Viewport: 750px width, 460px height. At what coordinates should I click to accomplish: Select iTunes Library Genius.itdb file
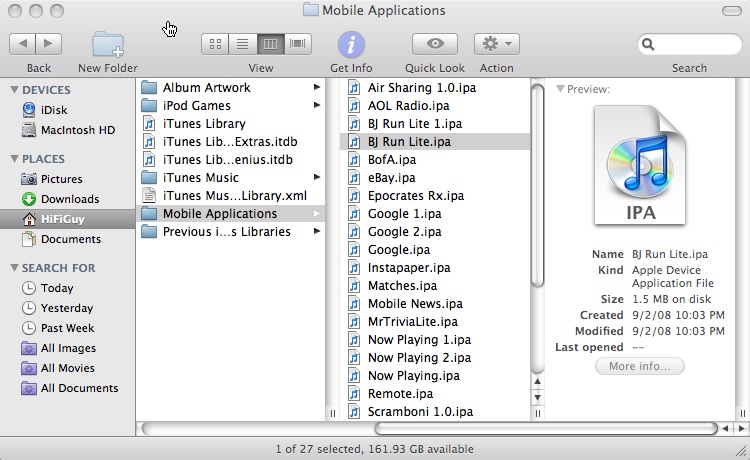click(x=231, y=160)
